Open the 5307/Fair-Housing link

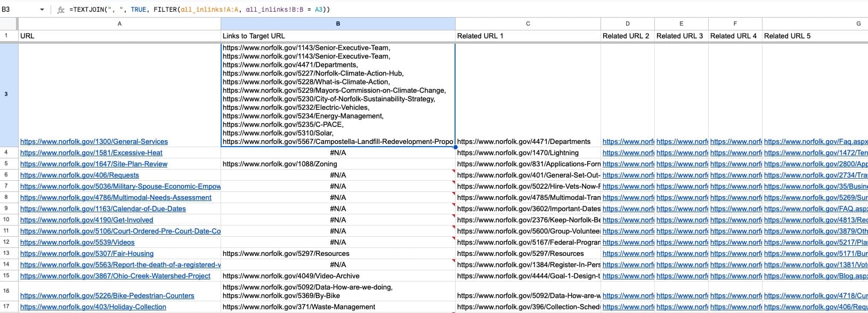coord(87,254)
